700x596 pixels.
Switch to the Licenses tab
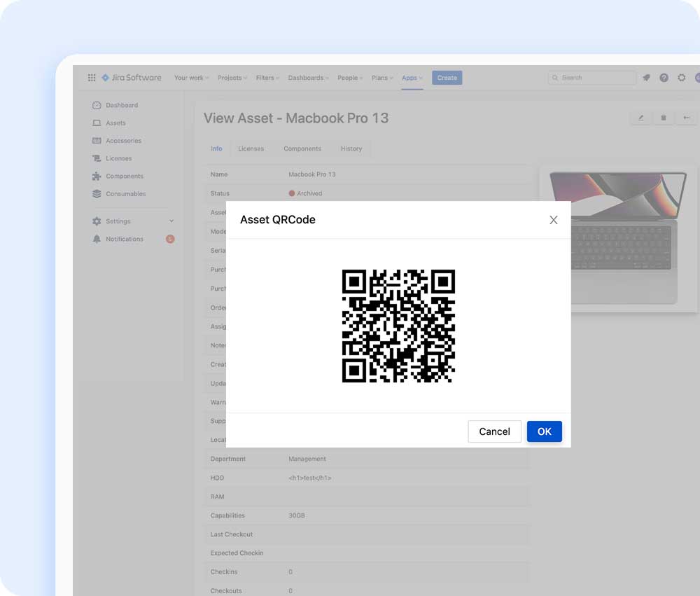251,148
